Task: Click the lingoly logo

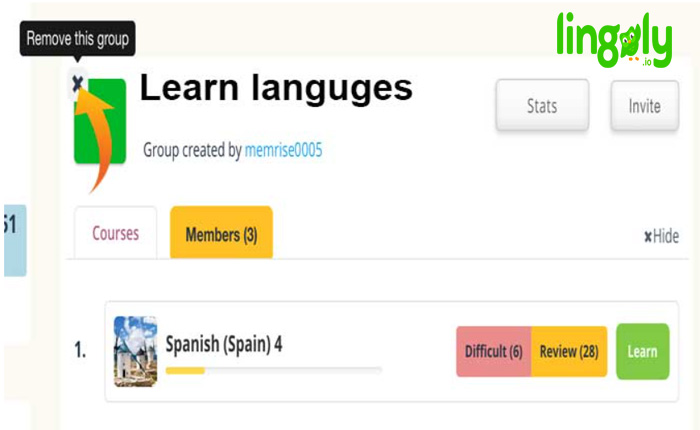Action: 616,40
